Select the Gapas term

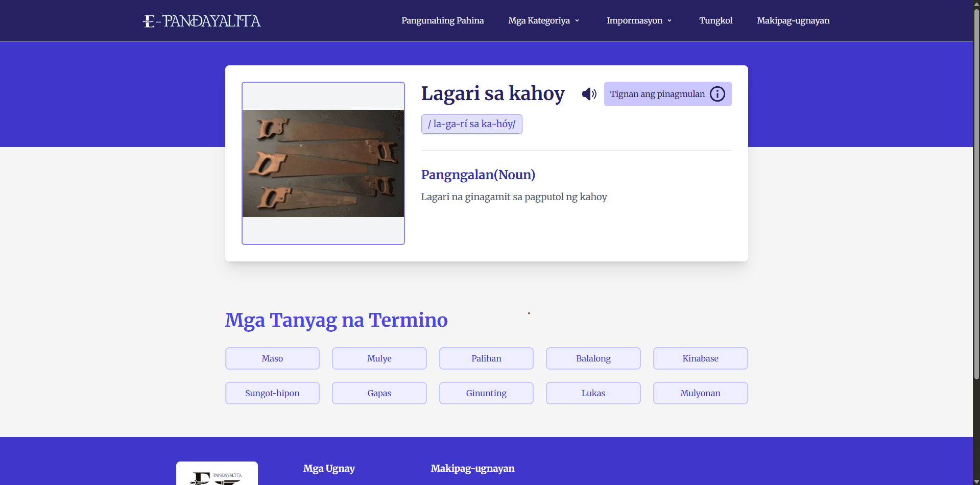pyautogui.click(x=379, y=393)
